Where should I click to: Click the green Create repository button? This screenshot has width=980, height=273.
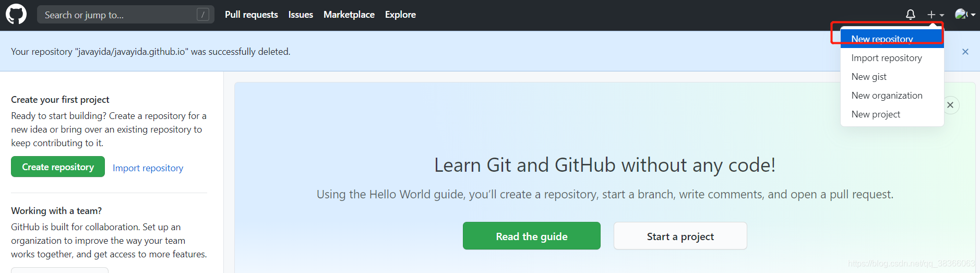click(58, 167)
